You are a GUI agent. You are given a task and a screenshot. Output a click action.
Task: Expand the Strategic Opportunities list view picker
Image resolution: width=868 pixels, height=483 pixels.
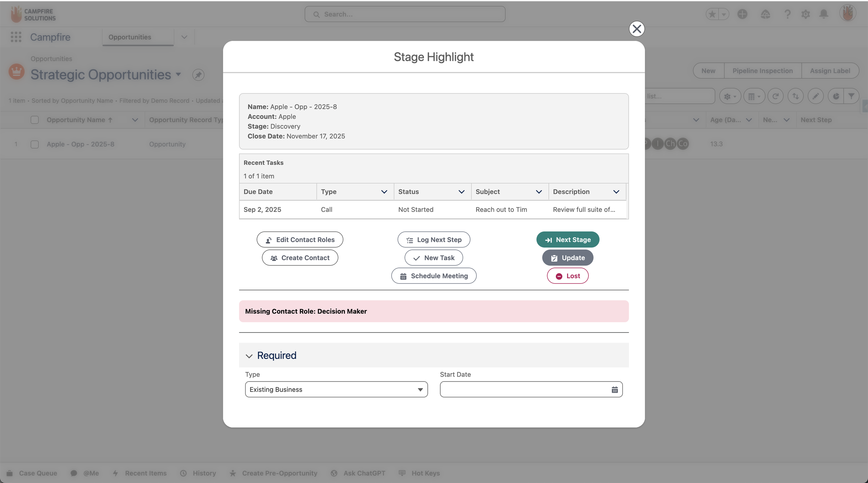pyautogui.click(x=178, y=74)
